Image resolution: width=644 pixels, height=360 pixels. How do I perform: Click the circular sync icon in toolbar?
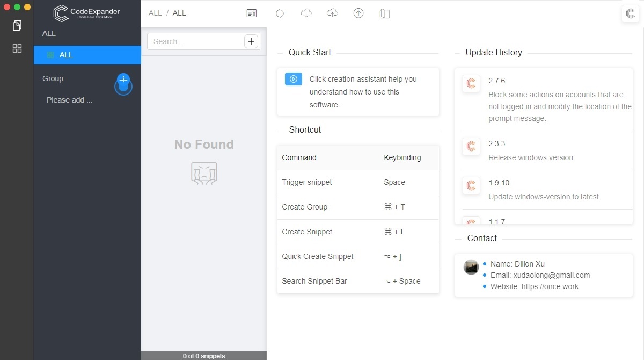[x=280, y=13]
